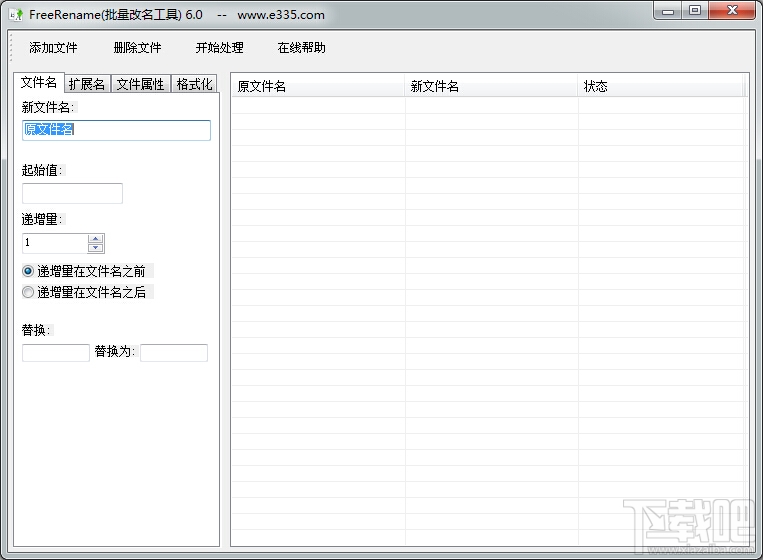Click the 替换为 text field
Viewport: 763px width, 560px height.
pyautogui.click(x=174, y=353)
